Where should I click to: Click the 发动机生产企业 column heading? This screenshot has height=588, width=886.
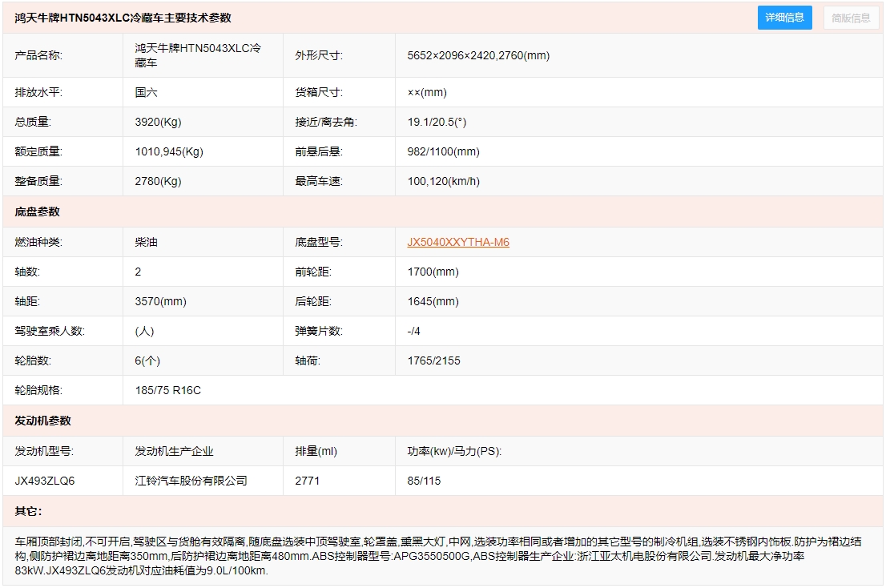pos(174,451)
